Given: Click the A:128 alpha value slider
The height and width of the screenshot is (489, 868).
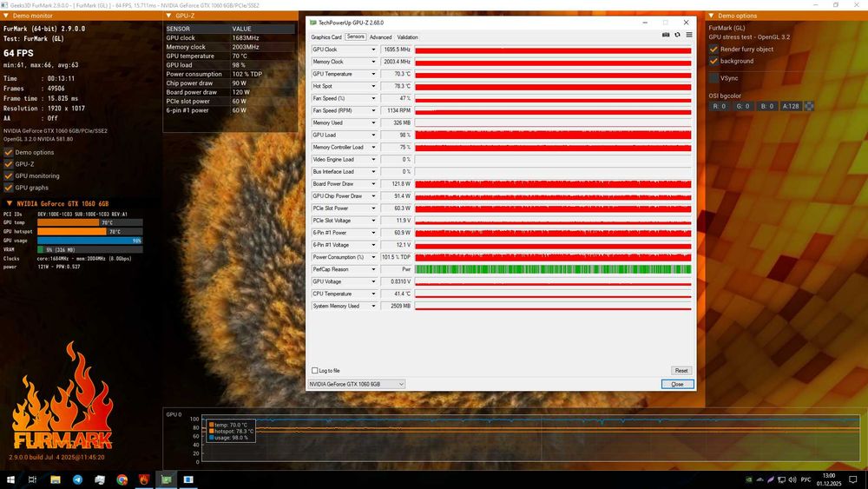Looking at the screenshot, I should click(x=791, y=106).
